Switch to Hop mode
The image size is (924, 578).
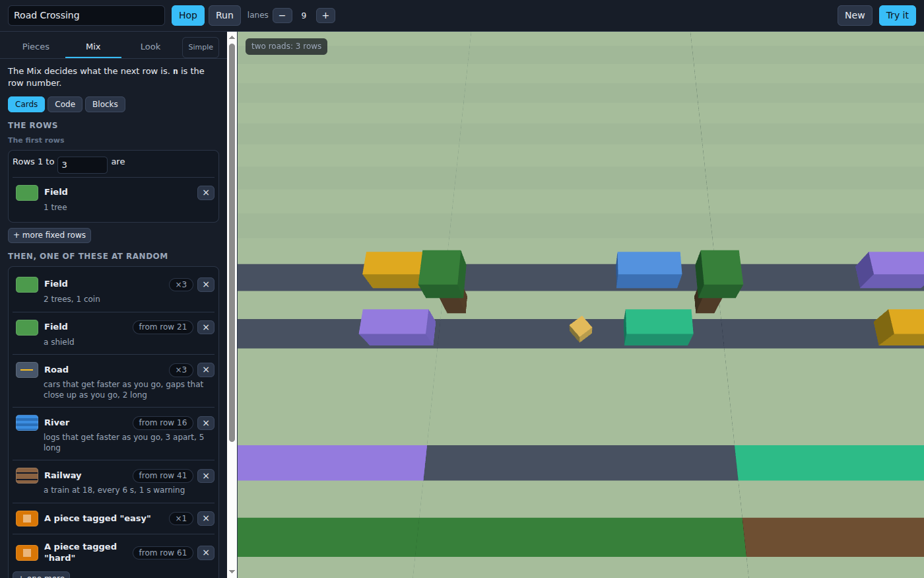click(188, 15)
